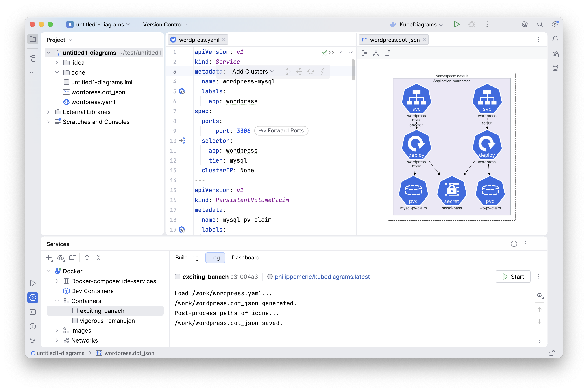Image resolution: width=588 pixels, height=391 pixels.
Task: Open wordpress.dot_json in project tree
Action: [x=98, y=92]
